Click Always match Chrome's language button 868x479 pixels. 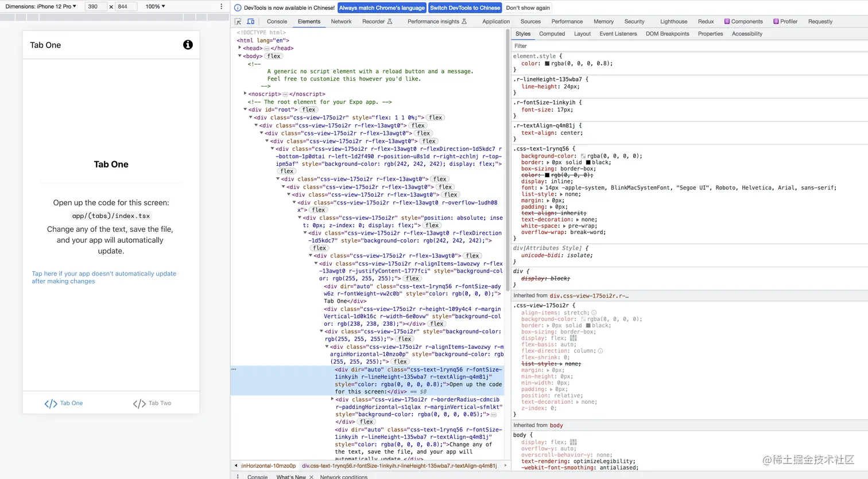coord(382,8)
